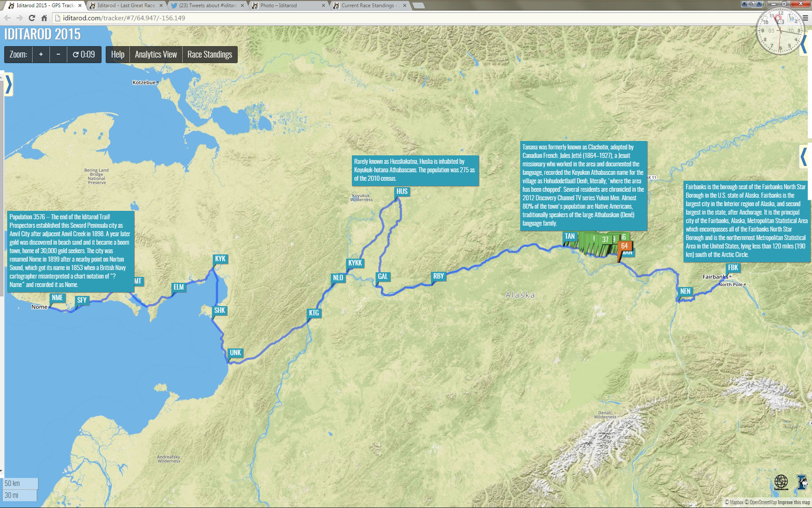Close the Photo – Iditarod tab

pyautogui.click(x=324, y=6)
